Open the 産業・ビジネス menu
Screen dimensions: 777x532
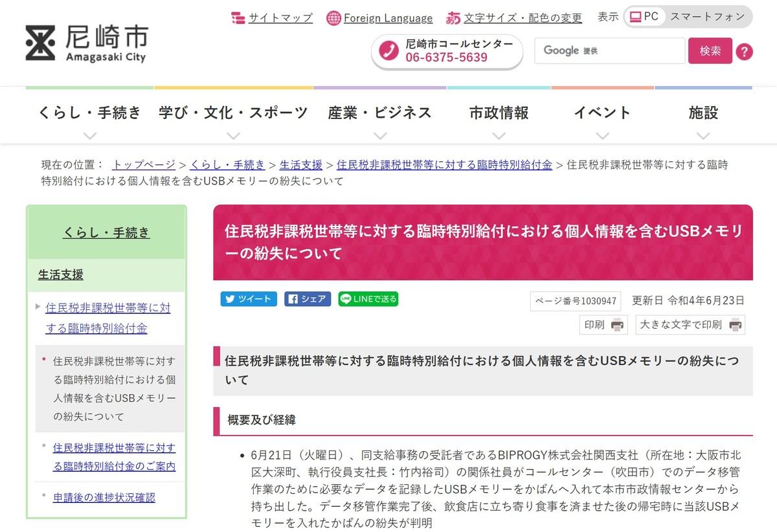pyautogui.click(x=380, y=113)
